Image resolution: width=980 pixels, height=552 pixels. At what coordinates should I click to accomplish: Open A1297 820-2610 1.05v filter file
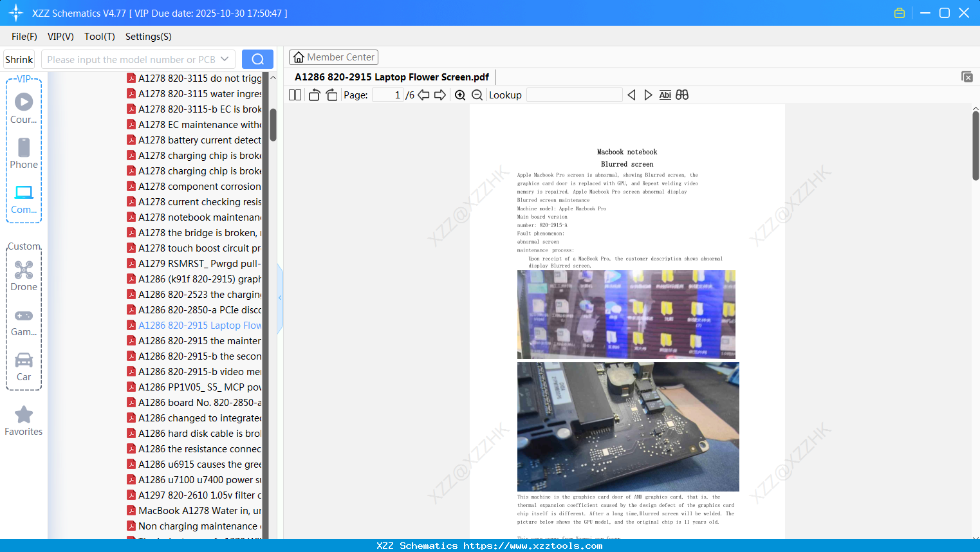(x=194, y=495)
